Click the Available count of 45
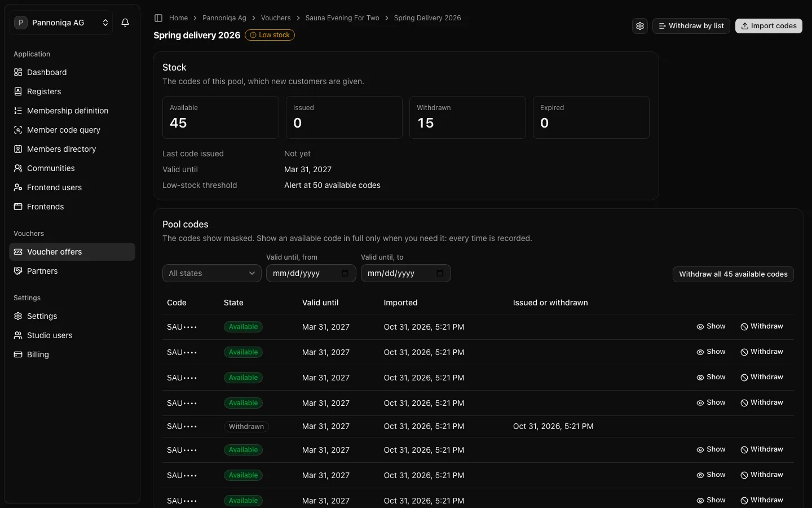This screenshot has width=812, height=508. click(x=178, y=123)
